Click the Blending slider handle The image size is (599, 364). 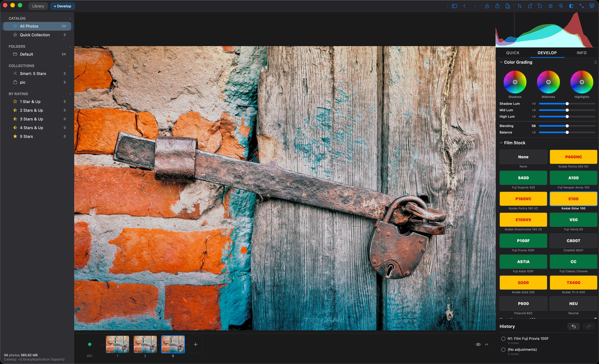[x=567, y=126]
